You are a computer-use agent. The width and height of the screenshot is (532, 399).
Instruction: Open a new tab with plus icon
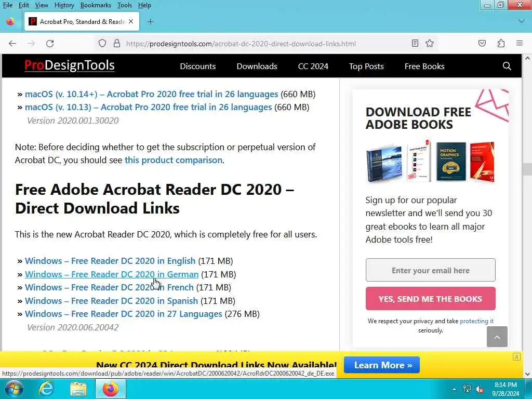[x=150, y=22]
